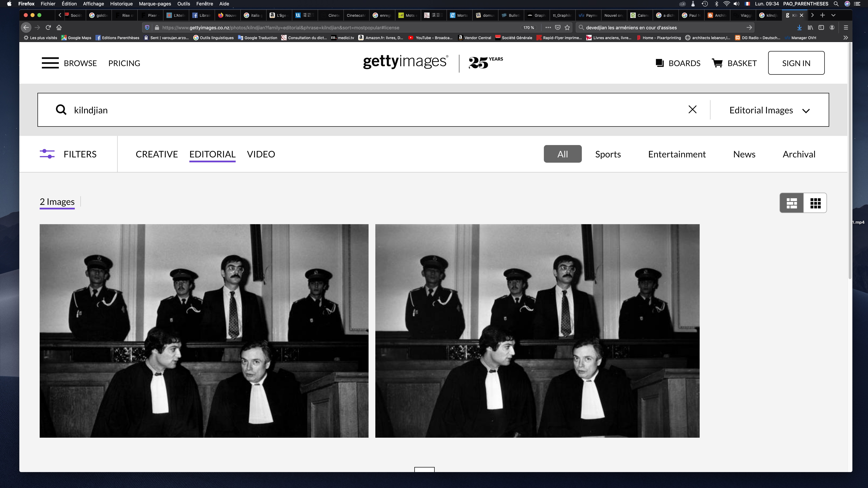Screen dimensions: 868x488
Task: Open a new tab with plus icon
Action: (823, 15)
